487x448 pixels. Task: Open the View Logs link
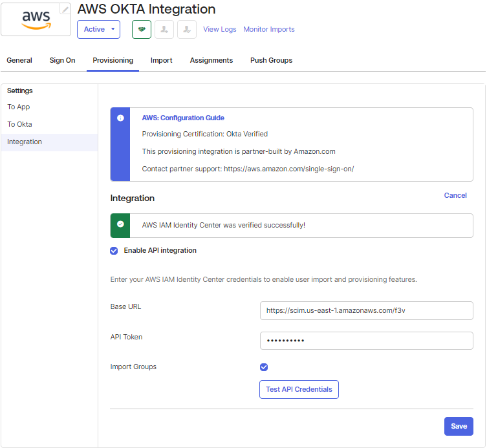[x=220, y=30]
